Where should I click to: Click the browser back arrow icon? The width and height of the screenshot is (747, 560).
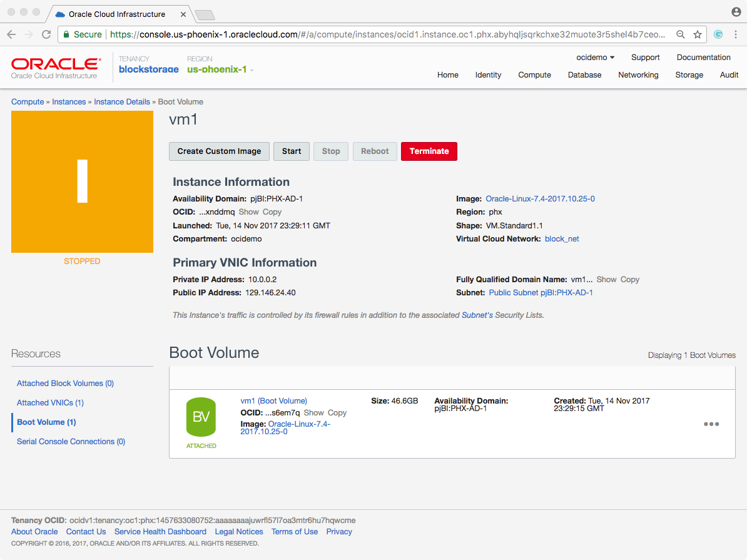coord(11,34)
